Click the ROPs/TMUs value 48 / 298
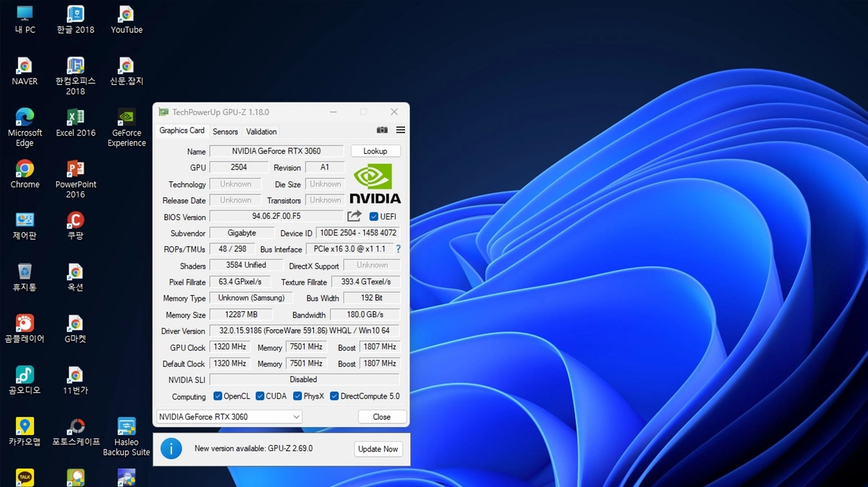The width and height of the screenshot is (868, 487). click(232, 249)
